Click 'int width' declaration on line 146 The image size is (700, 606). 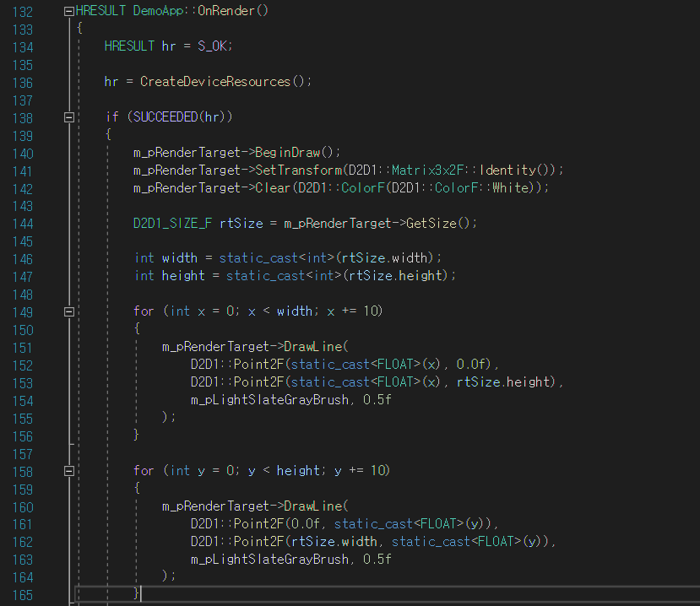(x=166, y=258)
